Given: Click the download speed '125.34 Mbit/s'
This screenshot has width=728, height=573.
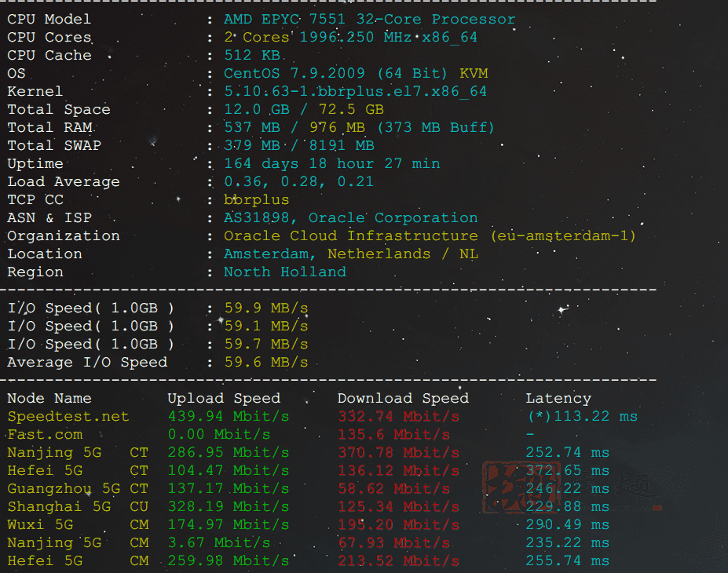Looking at the screenshot, I should tap(398, 507).
